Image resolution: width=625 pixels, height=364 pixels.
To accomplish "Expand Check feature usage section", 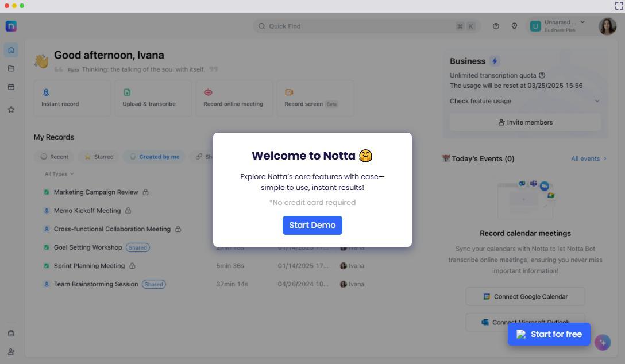I will pos(524,101).
